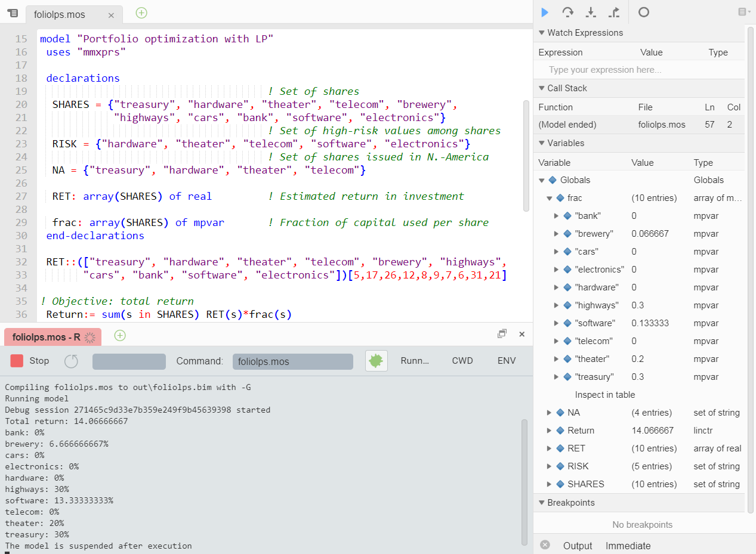This screenshot has height=554, width=756.
Task: Click the debugger continue play icon
Action: pos(544,12)
